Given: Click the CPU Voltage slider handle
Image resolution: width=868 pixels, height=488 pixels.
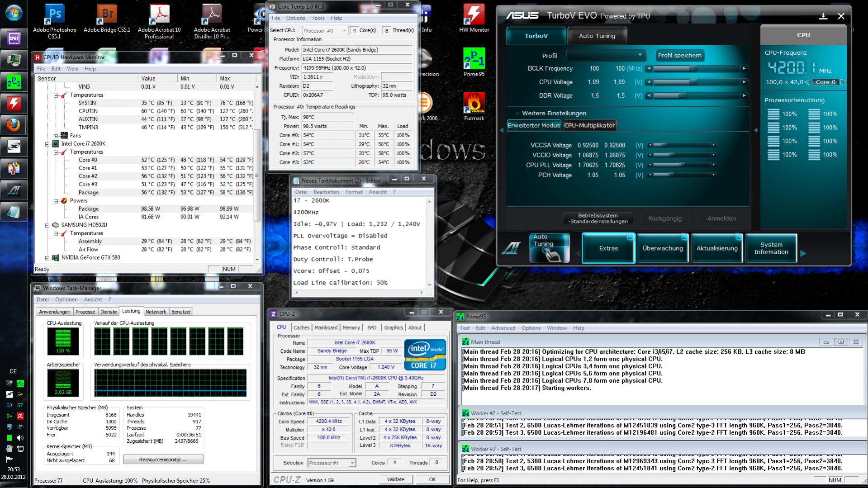Looking at the screenshot, I should [x=693, y=82].
